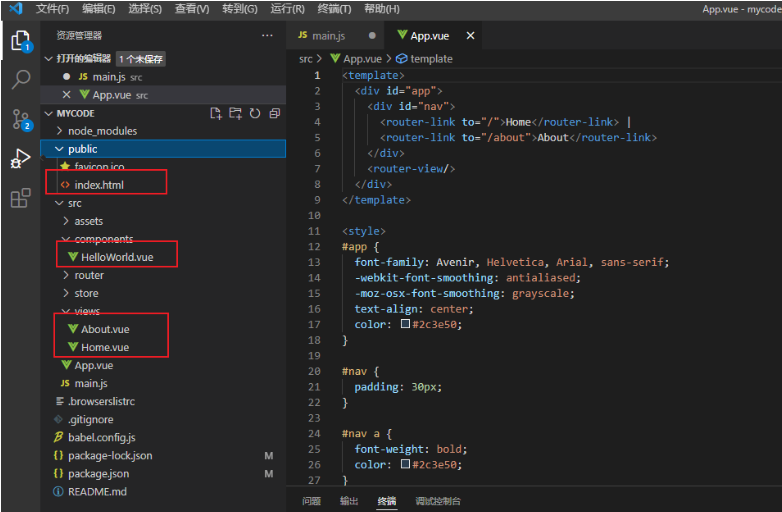
Task: Open the Search view in activity bar
Action: tap(21, 79)
